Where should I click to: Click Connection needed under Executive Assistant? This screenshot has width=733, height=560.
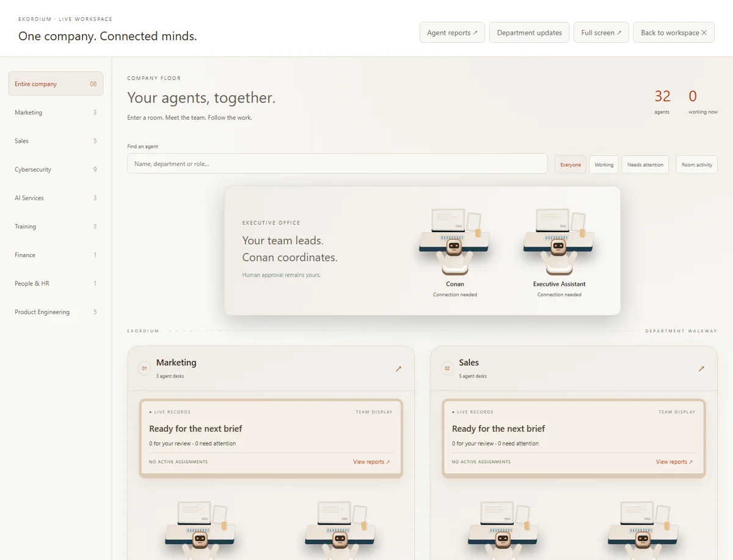(x=560, y=294)
